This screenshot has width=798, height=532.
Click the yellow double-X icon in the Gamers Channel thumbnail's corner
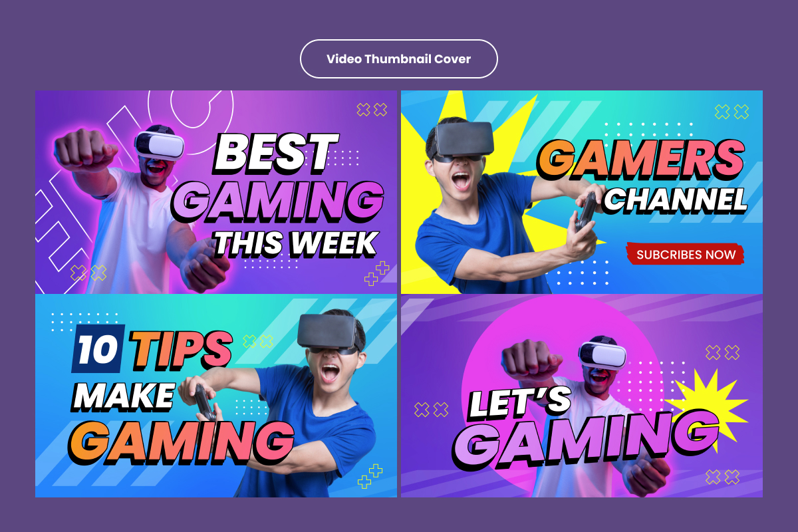[731, 112]
